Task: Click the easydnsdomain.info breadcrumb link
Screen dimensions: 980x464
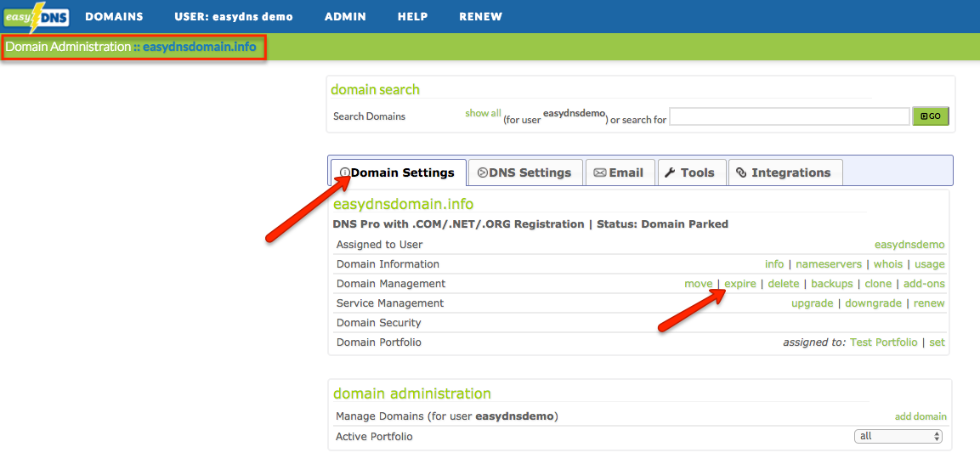Action: [x=200, y=47]
